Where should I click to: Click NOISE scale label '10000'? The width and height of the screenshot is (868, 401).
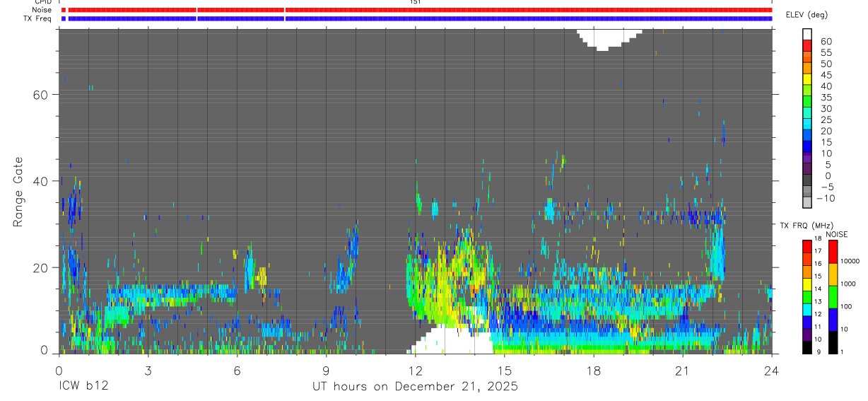click(x=851, y=262)
